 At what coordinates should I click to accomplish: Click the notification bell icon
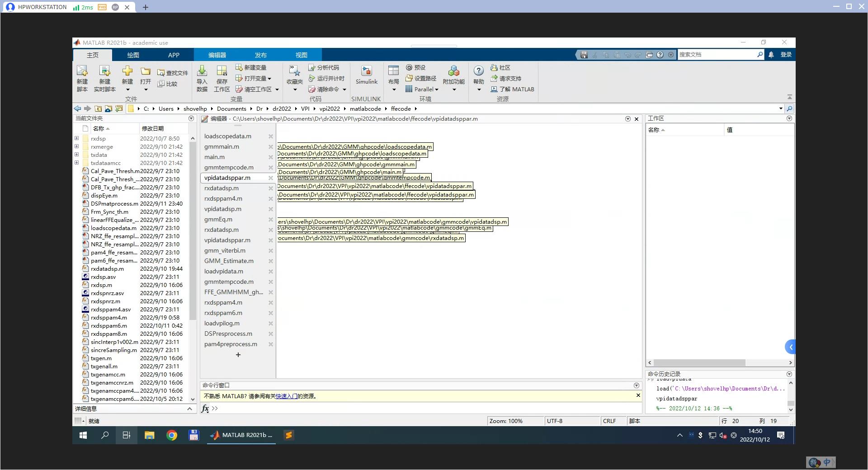click(x=771, y=55)
